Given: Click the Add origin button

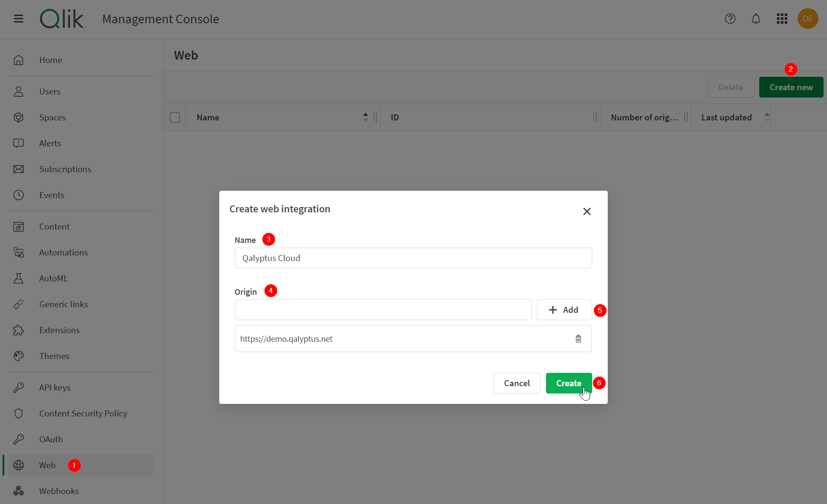Looking at the screenshot, I should [x=564, y=309].
